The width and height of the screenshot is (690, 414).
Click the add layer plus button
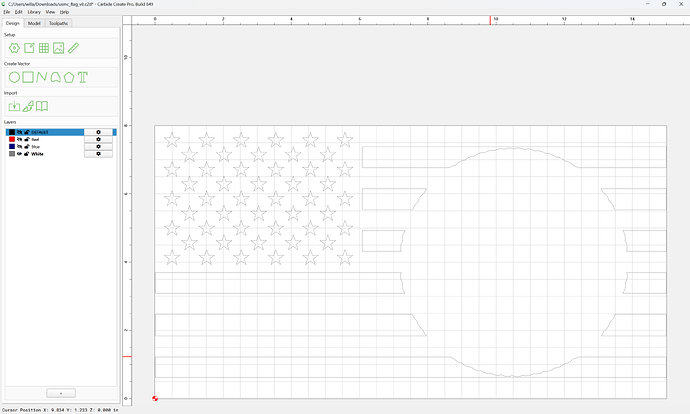[61, 393]
